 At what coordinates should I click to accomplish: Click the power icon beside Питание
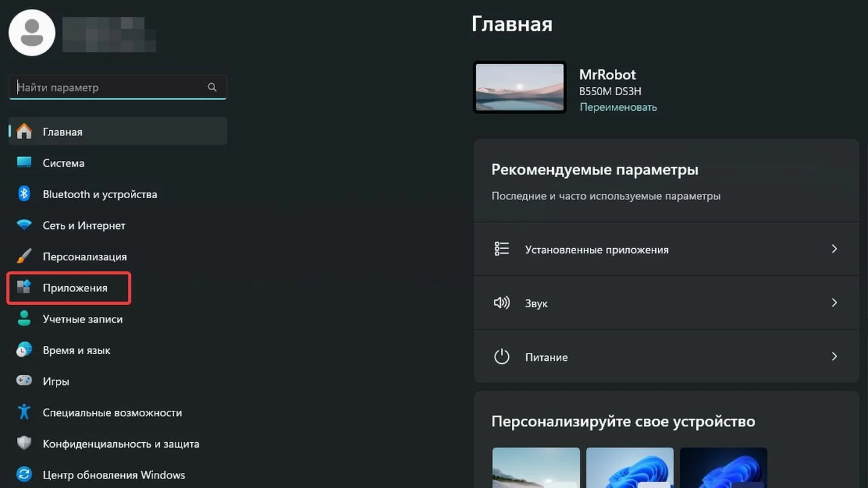point(502,357)
